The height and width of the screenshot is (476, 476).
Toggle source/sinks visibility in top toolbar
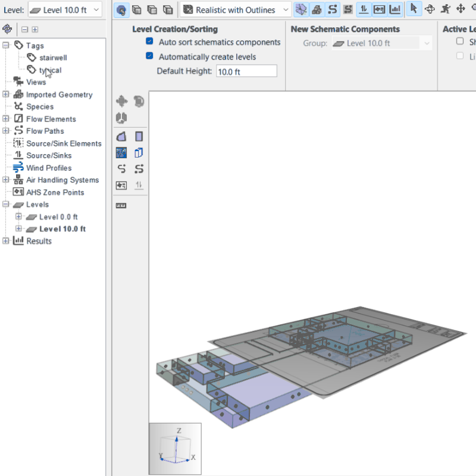[x=364, y=10]
